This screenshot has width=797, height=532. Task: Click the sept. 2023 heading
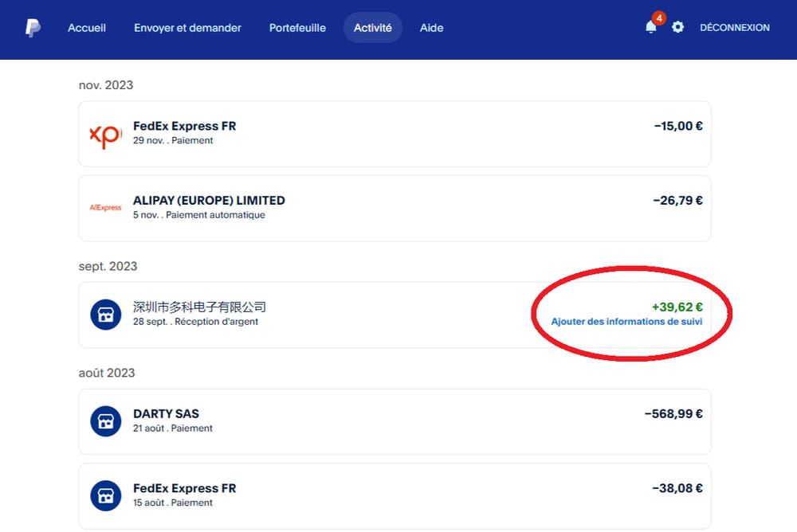tap(108, 267)
